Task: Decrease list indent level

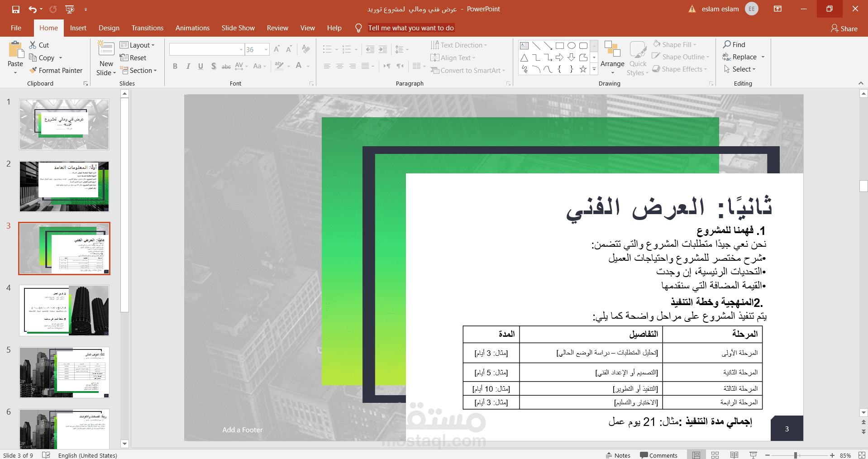Action: [370, 49]
